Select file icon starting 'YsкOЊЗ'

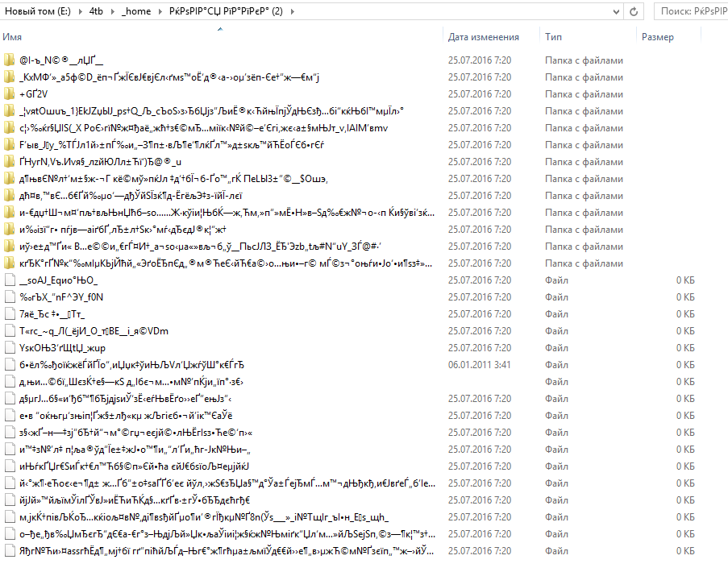pyautogui.click(x=10, y=348)
